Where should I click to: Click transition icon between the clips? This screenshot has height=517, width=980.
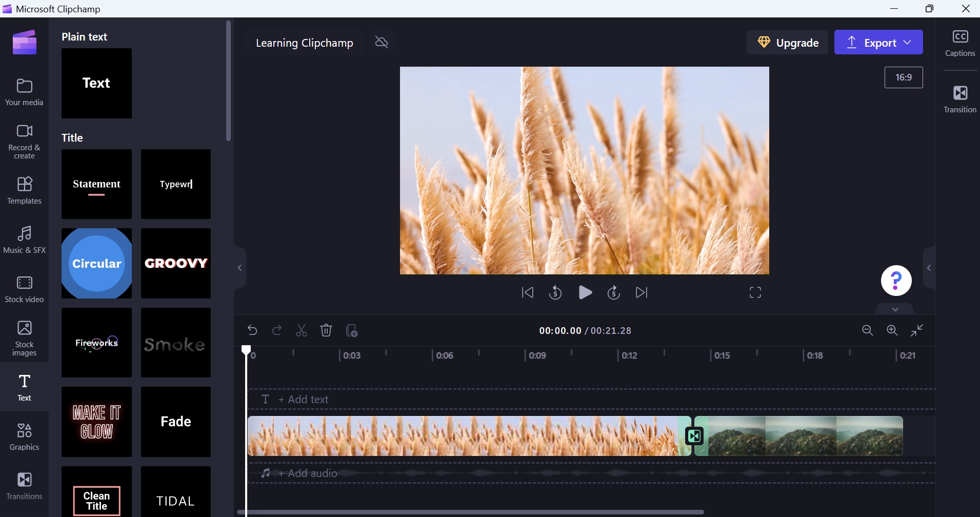point(694,436)
